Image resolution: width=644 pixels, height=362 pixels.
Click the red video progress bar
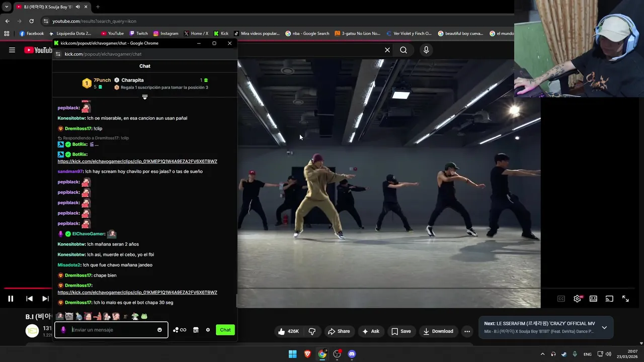point(28,288)
